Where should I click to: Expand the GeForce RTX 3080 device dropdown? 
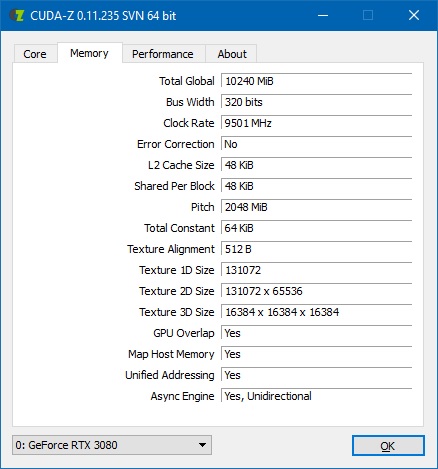[112, 445]
